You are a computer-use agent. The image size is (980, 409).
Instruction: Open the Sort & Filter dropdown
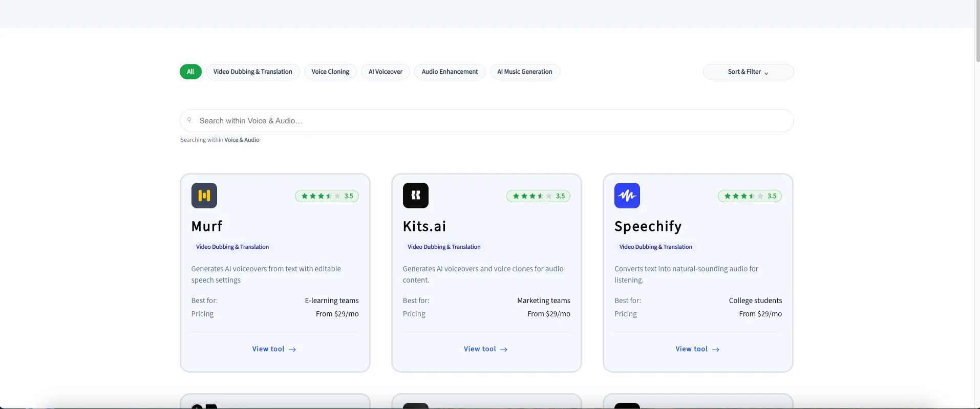coord(748,72)
